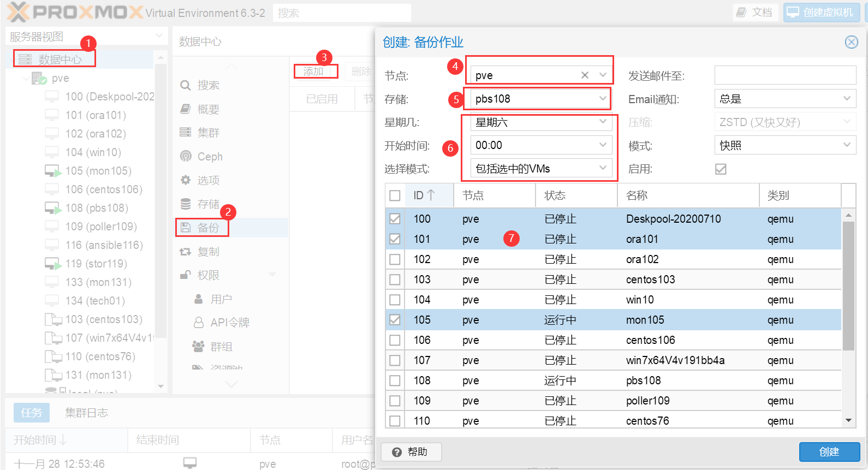Click the floppy disk icon beside 备份
The width and height of the screenshot is (868, 470).
(x=186, y=228)
